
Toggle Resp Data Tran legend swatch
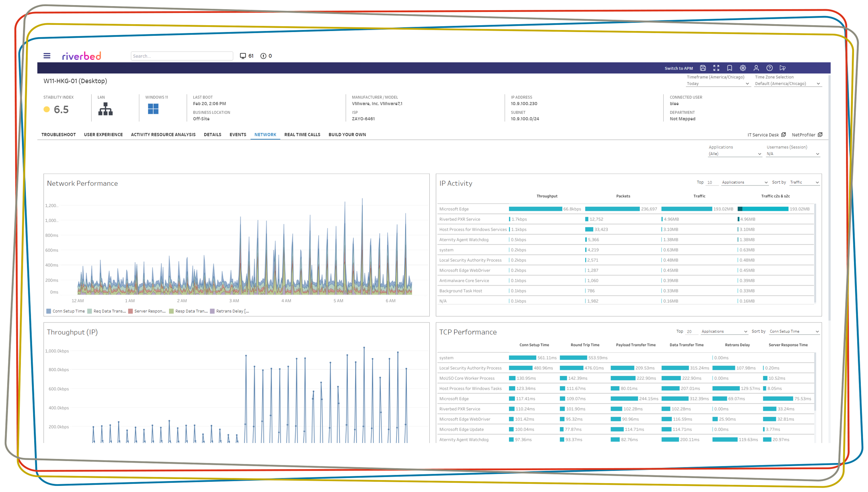pyautogui.click(x=171, y=311)
